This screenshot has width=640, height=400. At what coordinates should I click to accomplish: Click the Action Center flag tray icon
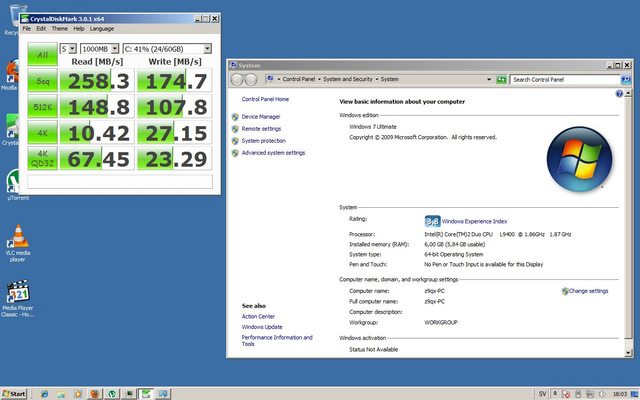pyautogui.click(x=566, y=394)
